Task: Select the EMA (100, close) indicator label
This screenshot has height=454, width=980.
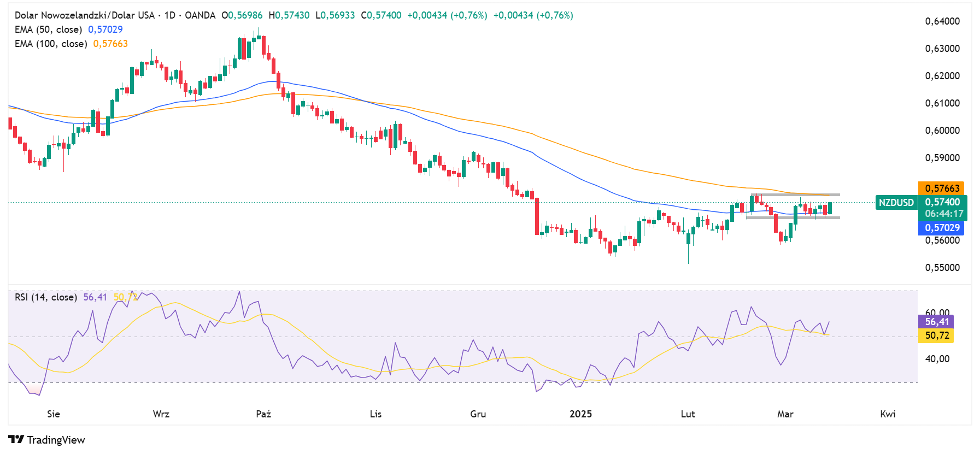Action: click(51, 44)
